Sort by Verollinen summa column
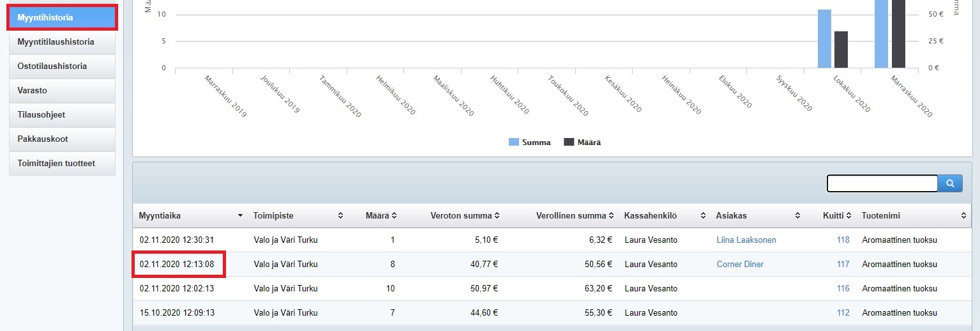Image resolution: width=980 pixels, height=331 pixels. [611, 216]
